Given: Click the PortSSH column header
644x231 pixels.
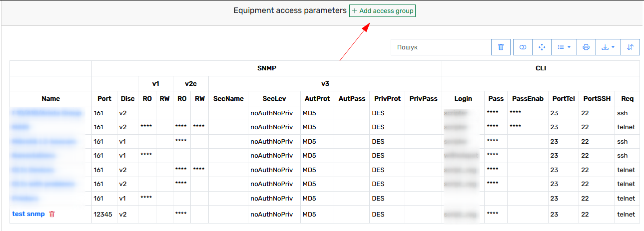Looking at the screenshot, I should click(x=597, y=99).
